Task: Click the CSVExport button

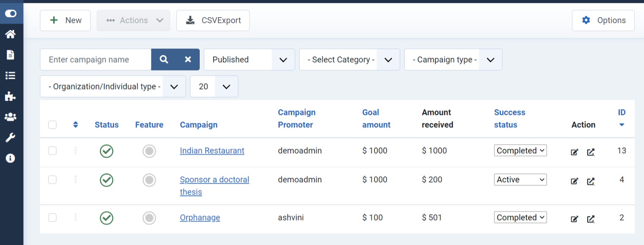Action: click(x=213, y=21)
